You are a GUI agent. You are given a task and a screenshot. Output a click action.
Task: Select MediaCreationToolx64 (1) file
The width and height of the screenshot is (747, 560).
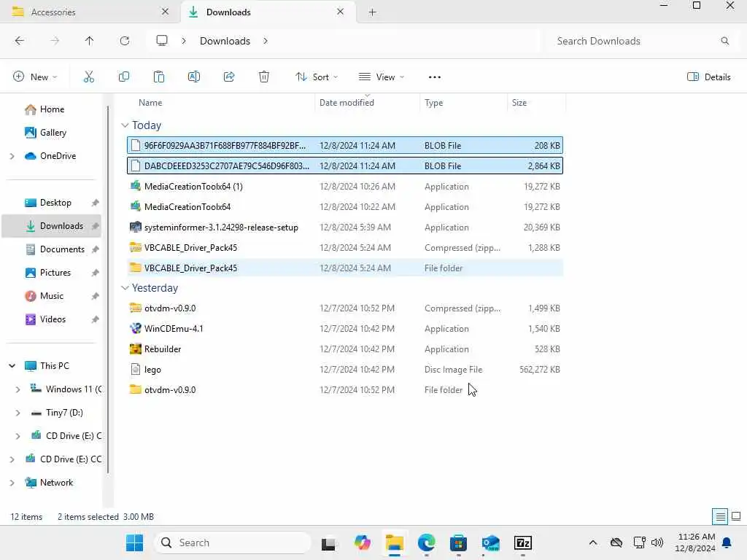pos(345,186)
